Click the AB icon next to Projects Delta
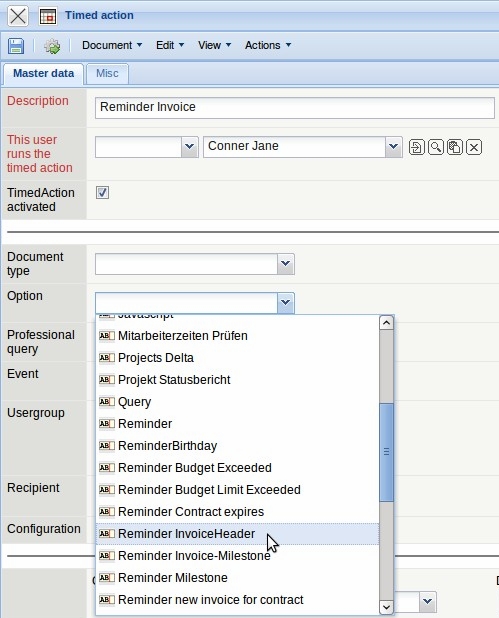Screen dimensions: 499x618 tap(106, 358)
